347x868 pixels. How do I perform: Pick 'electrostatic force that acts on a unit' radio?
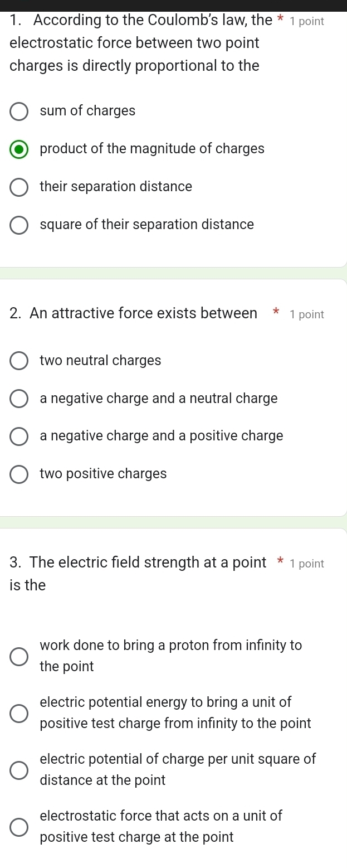19,827
